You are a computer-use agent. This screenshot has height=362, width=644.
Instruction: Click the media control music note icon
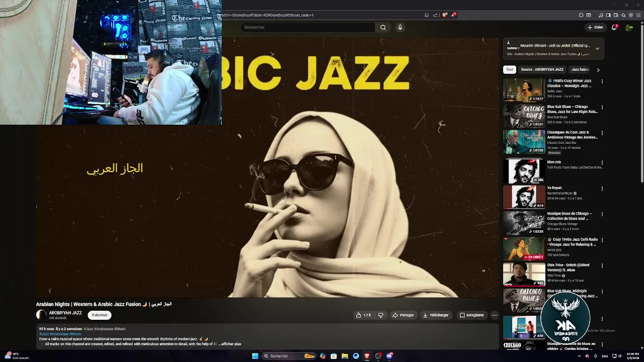601,15
